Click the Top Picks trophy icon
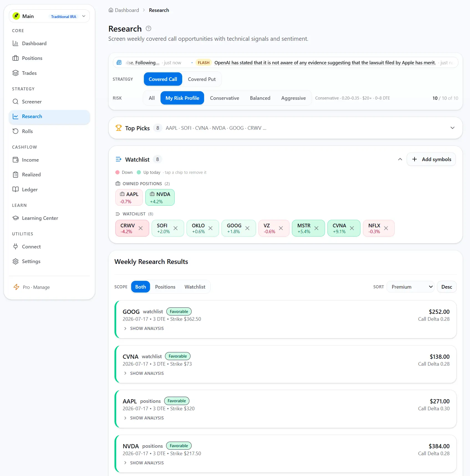 point(119,128)
